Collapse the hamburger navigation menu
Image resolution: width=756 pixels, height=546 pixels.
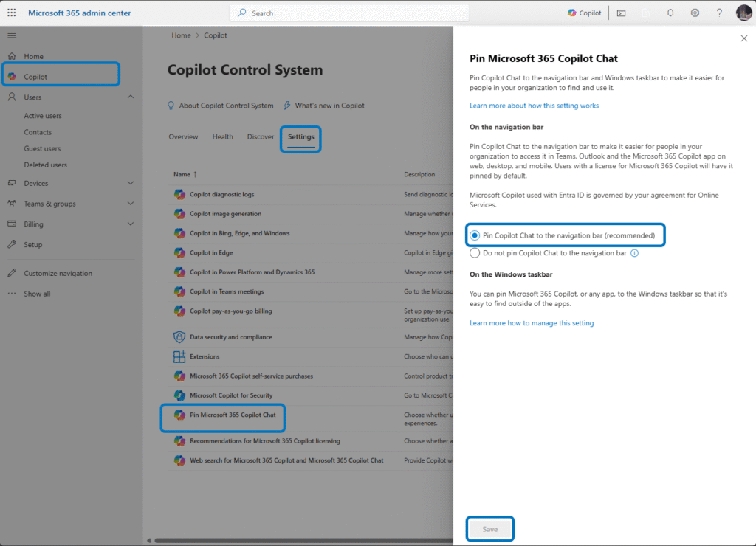click(x=12, y=35)
